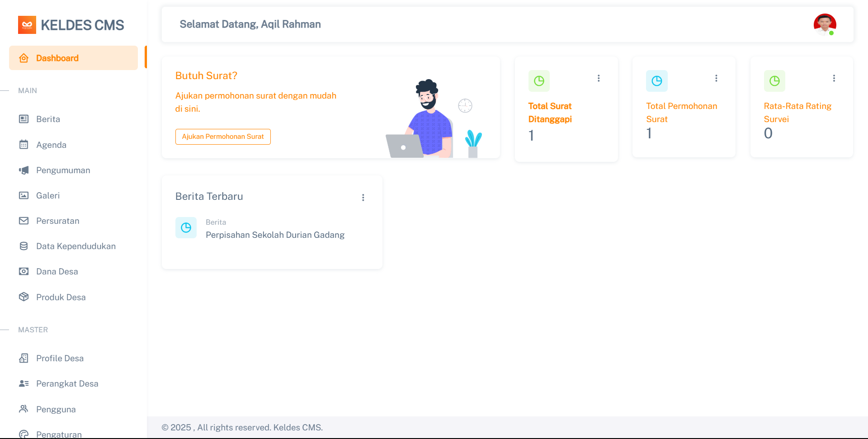Click the Perangkat Desa staff icon

click(24, 383)
